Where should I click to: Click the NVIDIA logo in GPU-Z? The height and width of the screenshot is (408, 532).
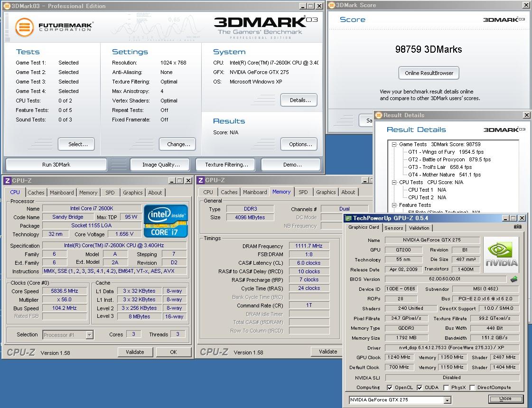click(x=501, y=255)
